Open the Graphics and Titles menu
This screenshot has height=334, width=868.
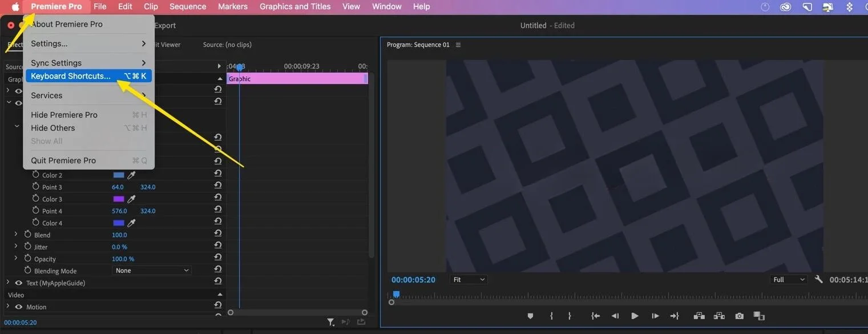[295, 6]
